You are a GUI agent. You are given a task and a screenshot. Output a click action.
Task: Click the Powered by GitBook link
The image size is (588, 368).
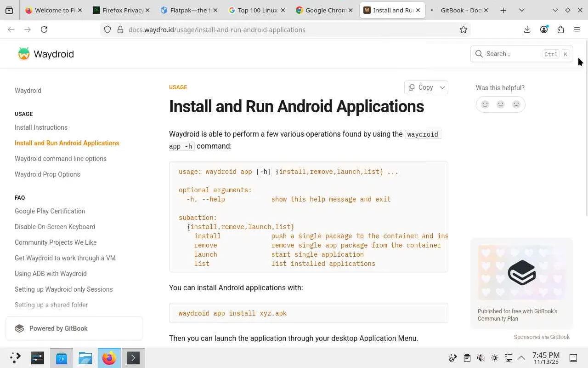[x=74, y=328]
